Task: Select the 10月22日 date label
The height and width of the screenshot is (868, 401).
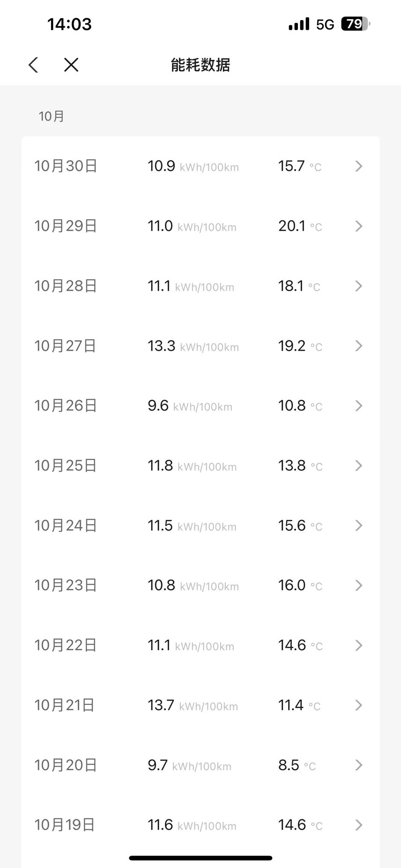Action: click(x=66, y=645)
